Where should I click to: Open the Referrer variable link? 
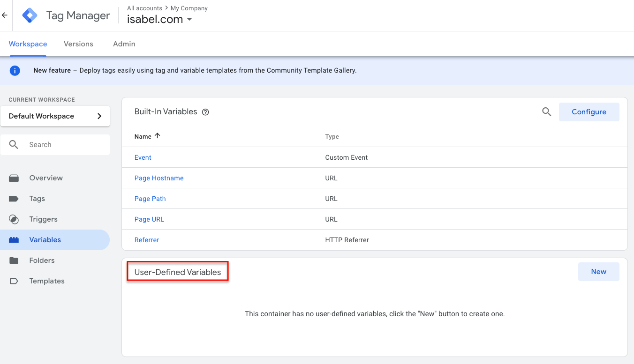click(x=147, y=240)
